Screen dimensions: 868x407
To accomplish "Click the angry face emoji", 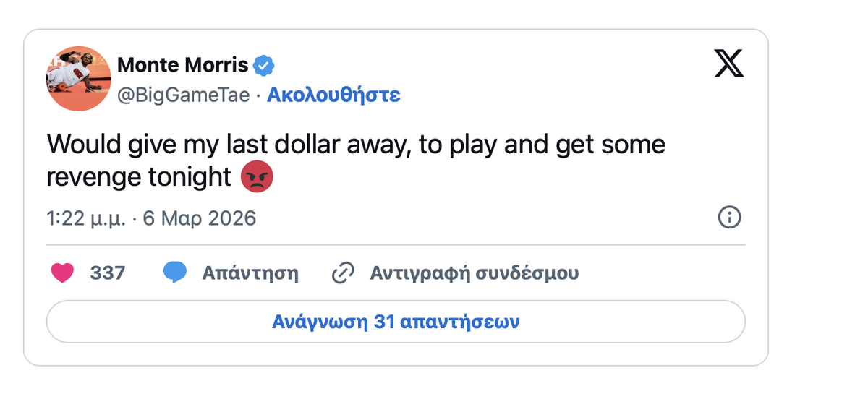I will click(256, 176).
